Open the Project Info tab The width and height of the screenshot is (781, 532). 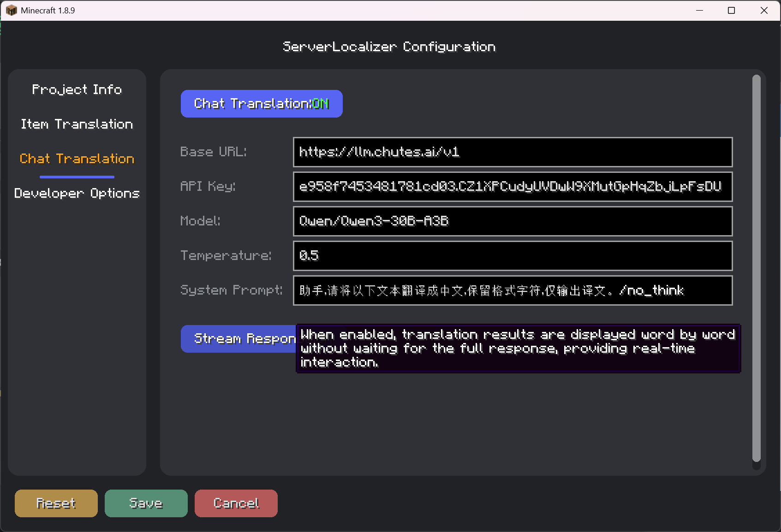coord(77,89)
